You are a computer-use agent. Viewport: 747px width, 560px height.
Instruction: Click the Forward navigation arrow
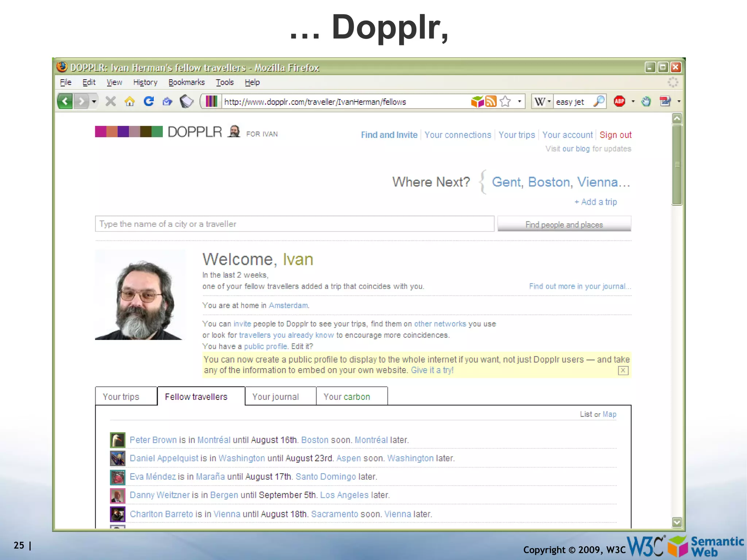click(81, 101)
